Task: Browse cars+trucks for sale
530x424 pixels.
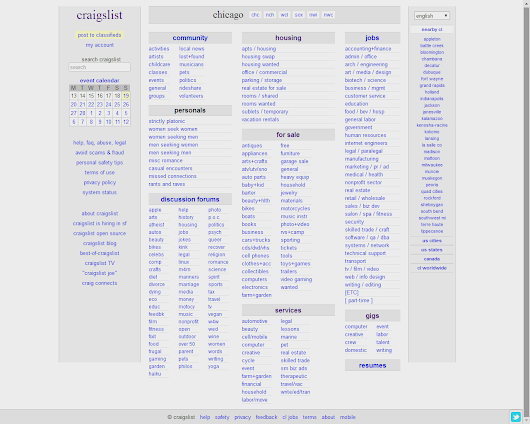Action: (256, 240)
